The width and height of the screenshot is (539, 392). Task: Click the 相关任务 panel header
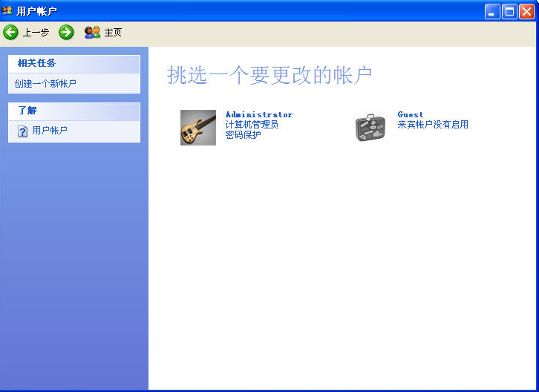74,64
